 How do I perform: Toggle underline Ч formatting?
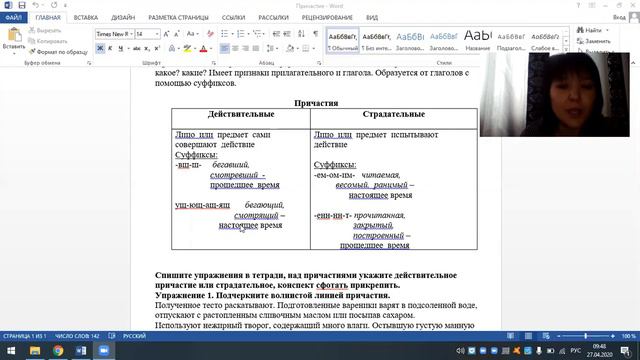click(120, 49)
